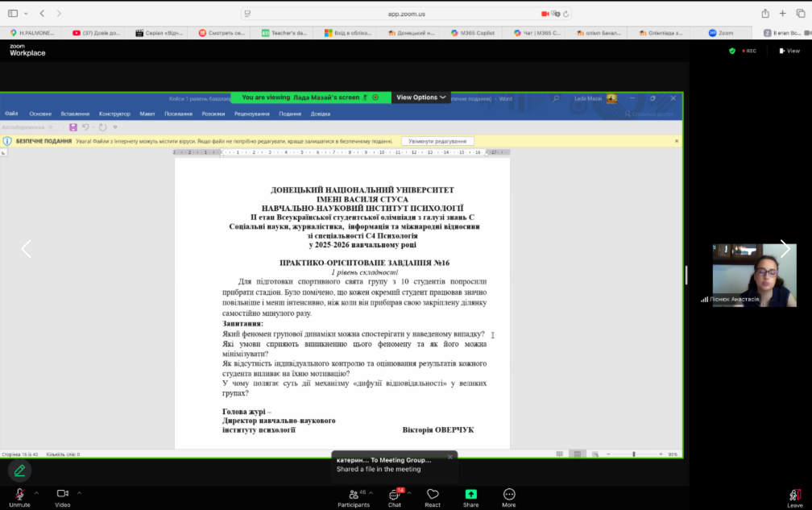Go back in Safari
The height and width of the screenshot is (510, 812).
[43, 14]
